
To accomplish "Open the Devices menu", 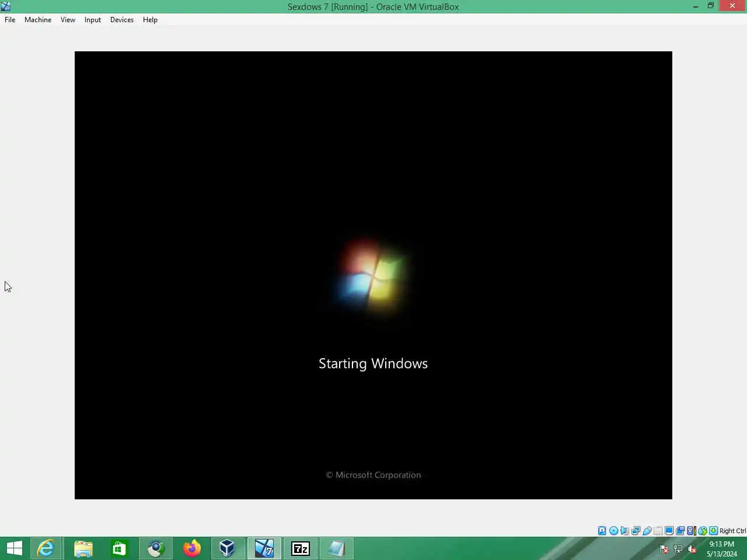I will [121, 19].
